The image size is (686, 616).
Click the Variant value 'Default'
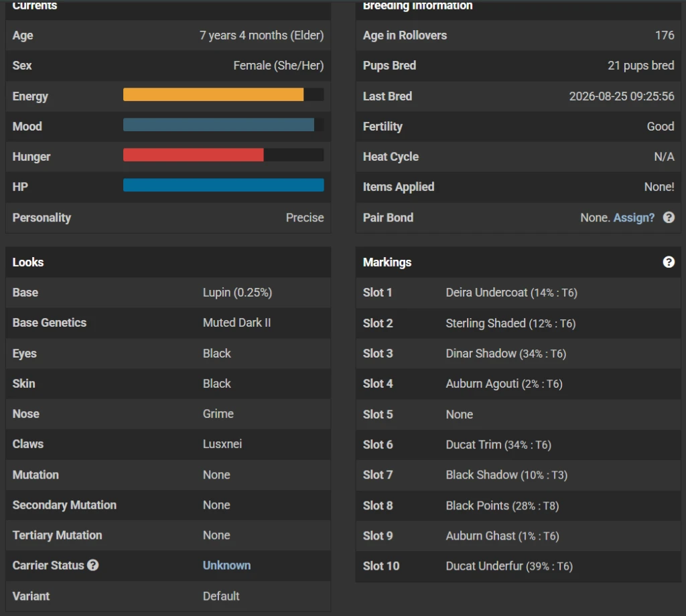pos(221,596)
